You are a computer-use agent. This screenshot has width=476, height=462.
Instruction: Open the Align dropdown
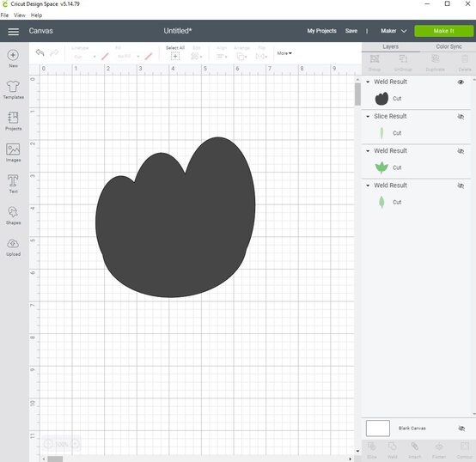222,56
